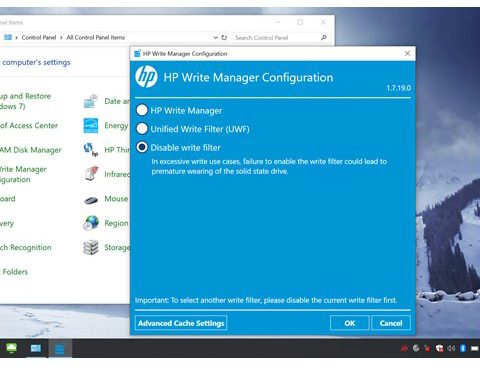Close the Control Panel window
The image size is (480, 372).
323,22
